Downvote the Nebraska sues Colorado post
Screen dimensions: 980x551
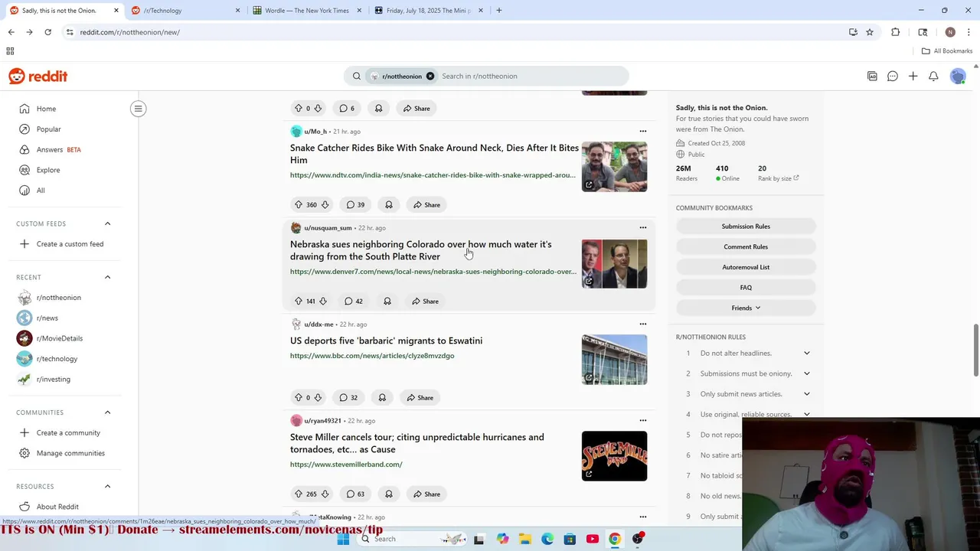(323, 301)
